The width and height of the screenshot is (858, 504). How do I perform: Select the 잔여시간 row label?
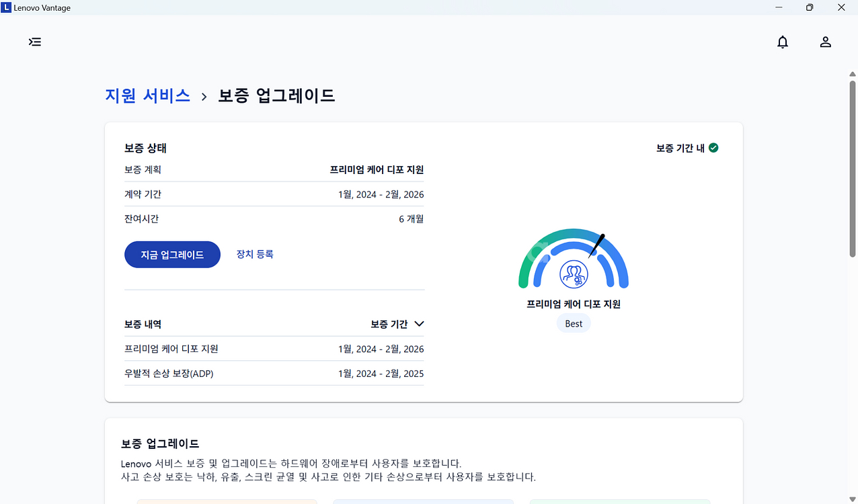pyautogui.click(x=141, y=219)
